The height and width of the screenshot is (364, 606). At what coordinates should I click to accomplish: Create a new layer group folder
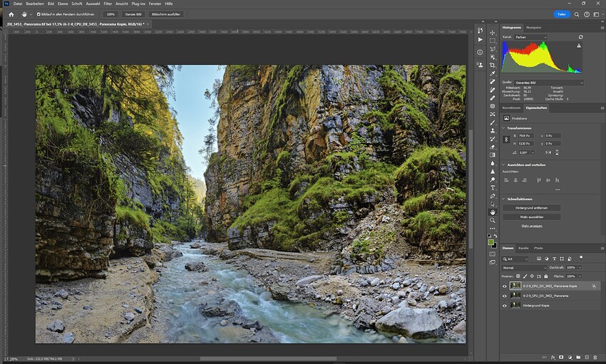(x=578, y=358)
